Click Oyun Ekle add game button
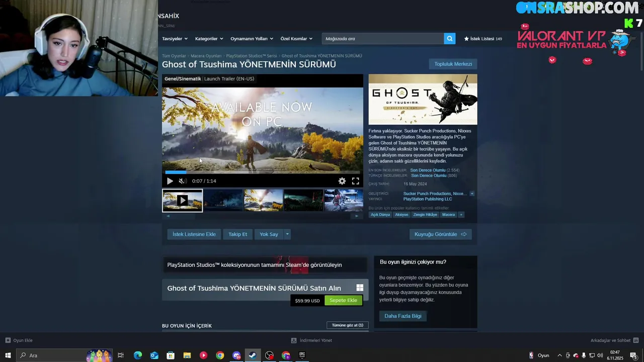The height and width of the screenshot is (362, 644). 19,340
